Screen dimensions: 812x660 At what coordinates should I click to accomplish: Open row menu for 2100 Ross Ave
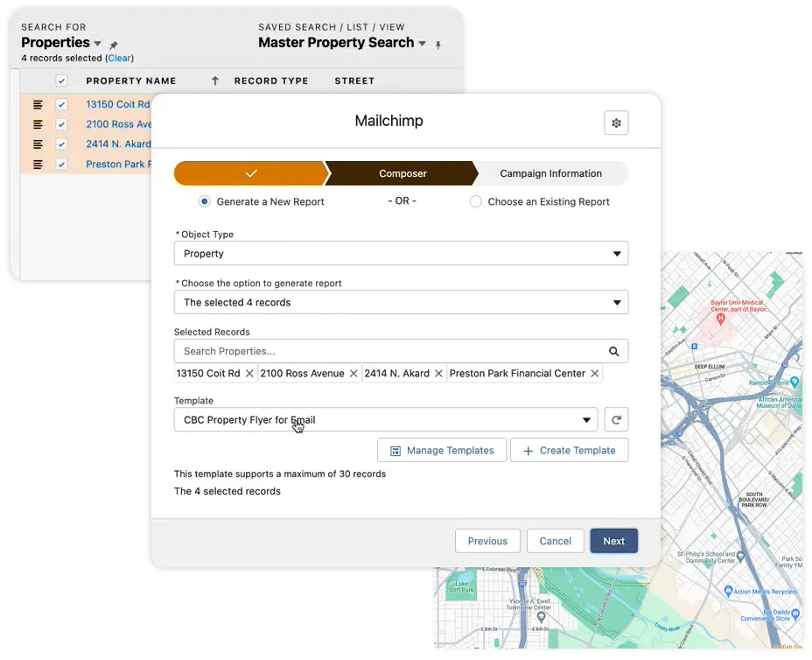(x=38, y=124)
